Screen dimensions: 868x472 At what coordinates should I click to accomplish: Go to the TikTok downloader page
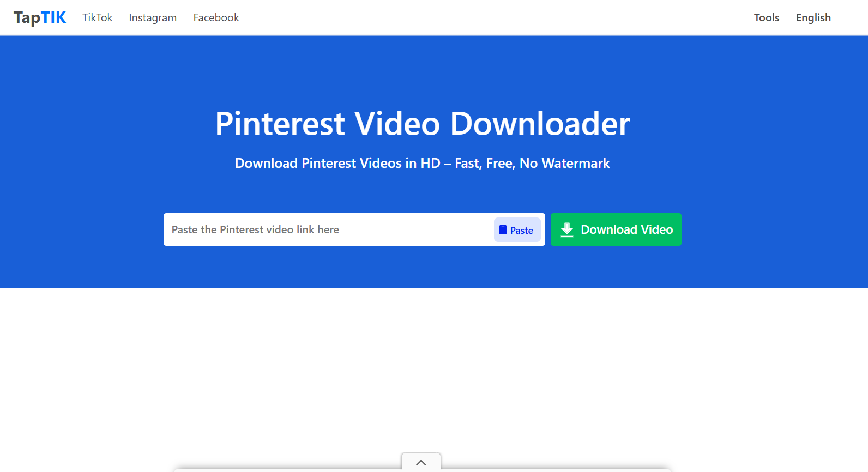click(x=97, y=17)
